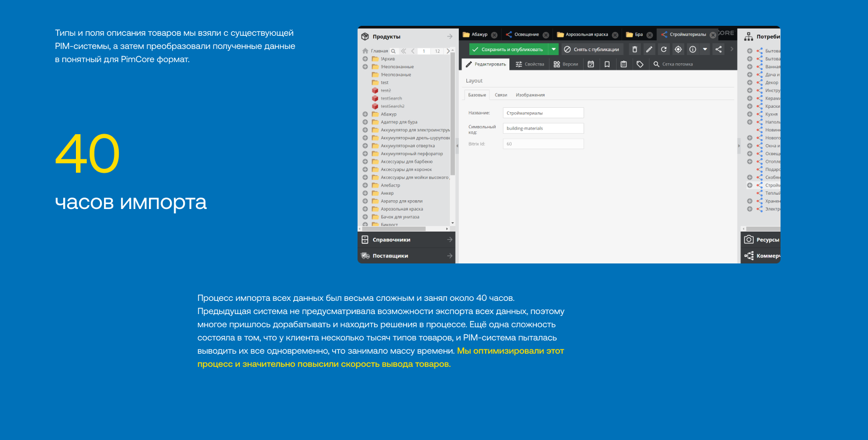
Task: Open the dropdown arrow next to the save button
Action: click(x=553, y=50)
